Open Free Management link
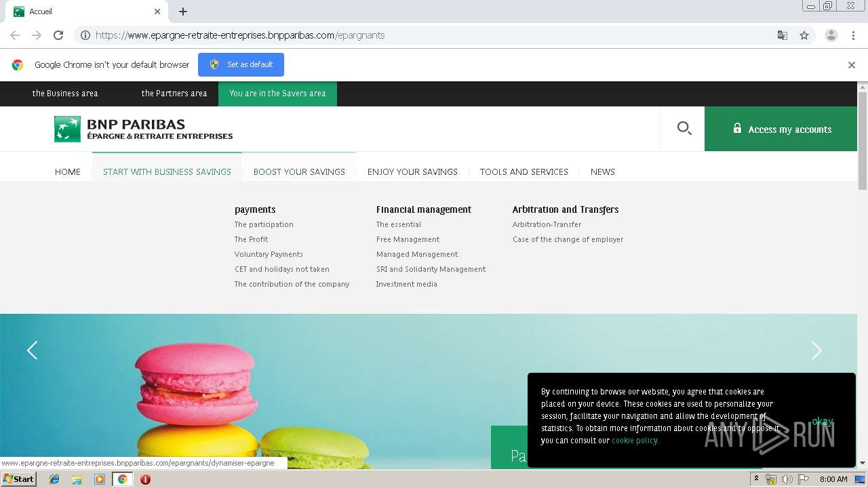 pos(408,239)
